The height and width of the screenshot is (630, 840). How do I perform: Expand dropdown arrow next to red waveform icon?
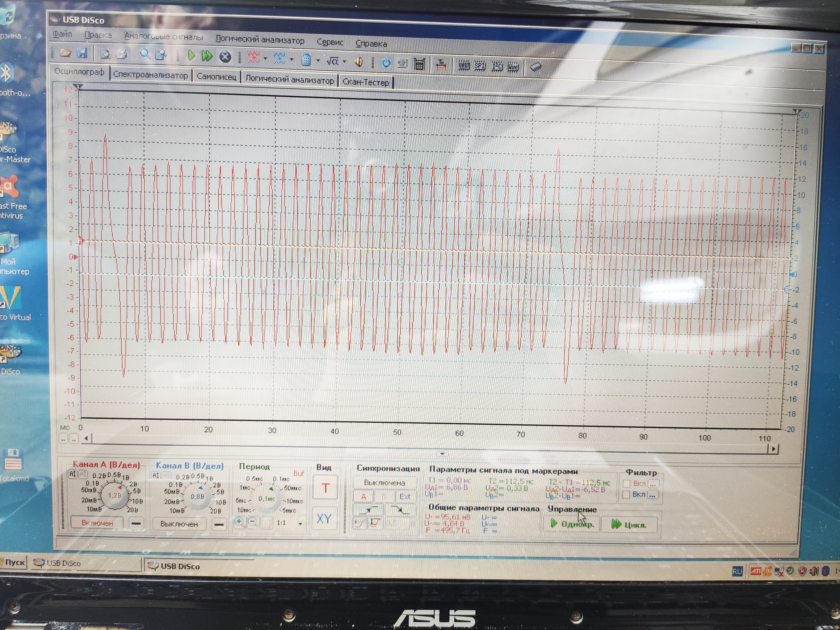(265, 58)
